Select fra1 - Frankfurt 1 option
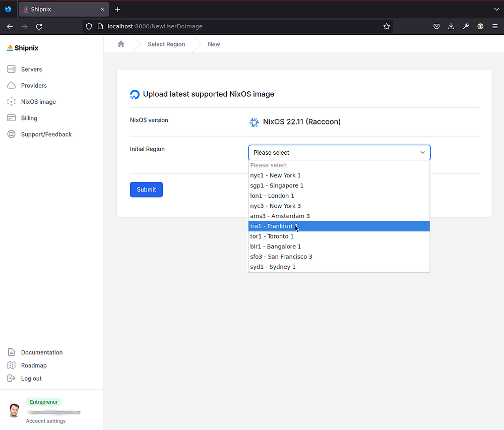The width and height of the screenshot is (504, 430). (339, 226)
